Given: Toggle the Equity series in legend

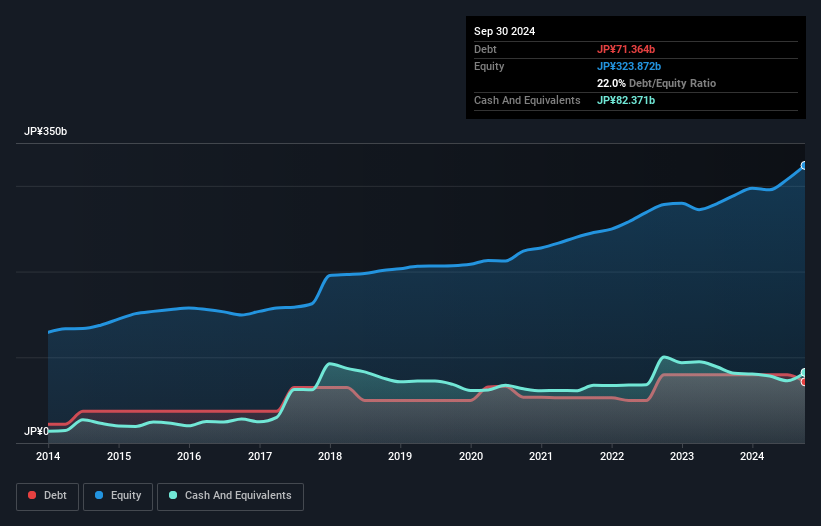Looking at the screenshot, I should click(x=118, y=496).
